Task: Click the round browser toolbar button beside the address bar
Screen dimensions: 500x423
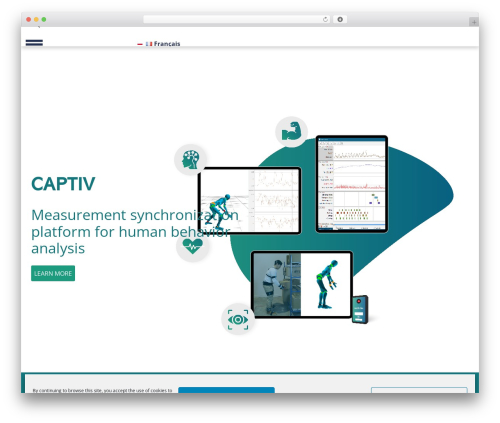Action: [340, 19]
